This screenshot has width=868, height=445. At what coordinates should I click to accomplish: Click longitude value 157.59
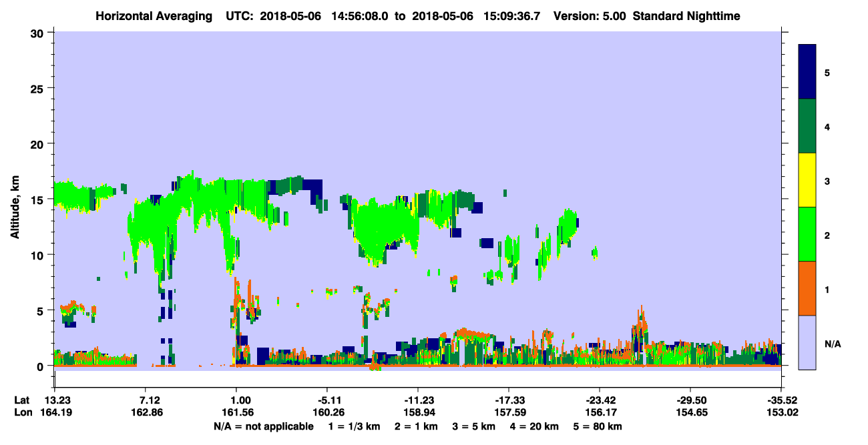[509, 412]
